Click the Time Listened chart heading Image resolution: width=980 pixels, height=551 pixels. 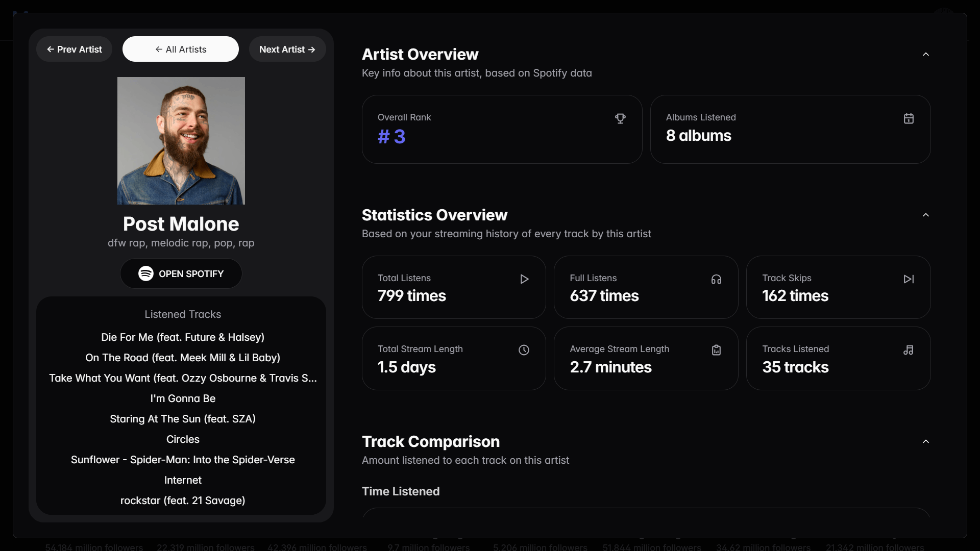point(401,491)
